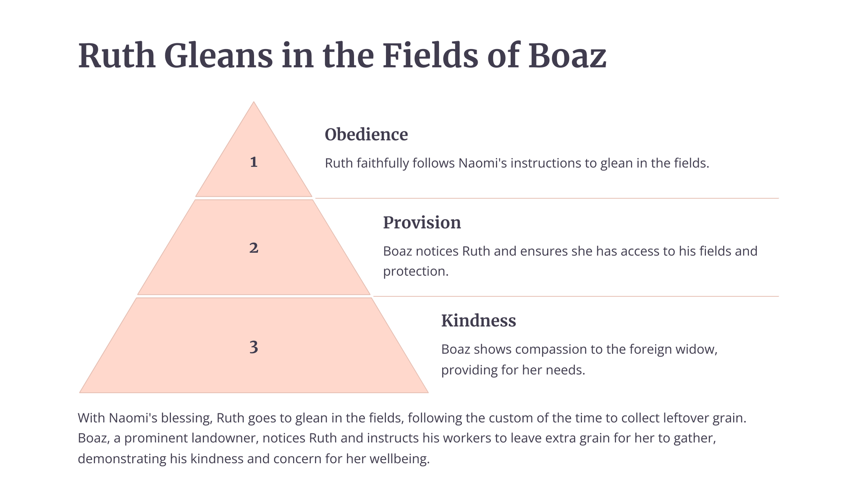Click the Obedience heading
The height and width of the screenshot is (504, 860).
366,135
